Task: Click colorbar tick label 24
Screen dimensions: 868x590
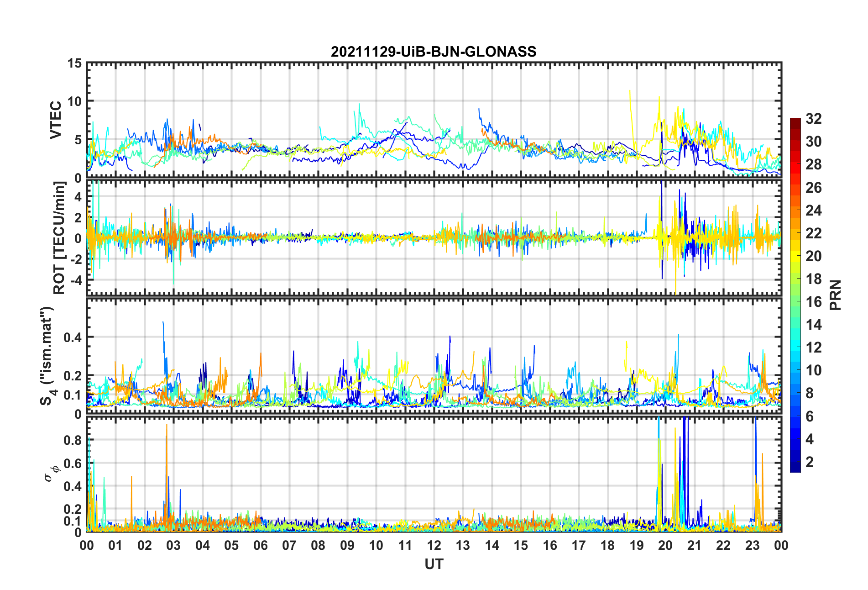Action: pyautogui.click(x=813, y=211)
